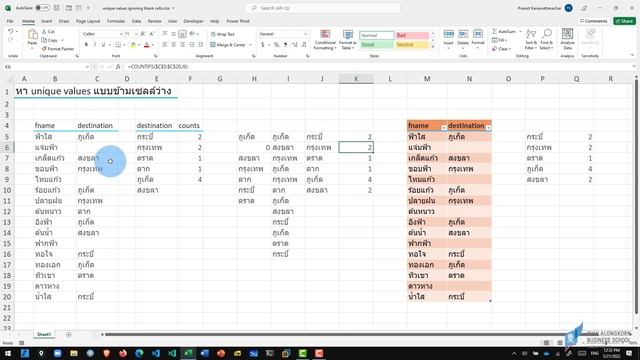Click the AutoSum sigma icon
This screenshot has width=640, height=360.
pyautogui.click(x=495, y=31)
